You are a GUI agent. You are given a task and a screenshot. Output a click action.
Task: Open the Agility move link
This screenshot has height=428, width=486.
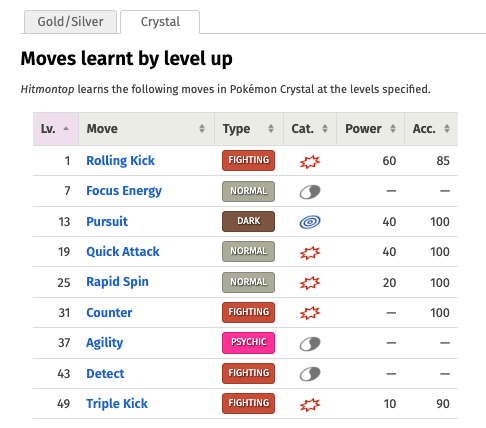tap(105, 343)
